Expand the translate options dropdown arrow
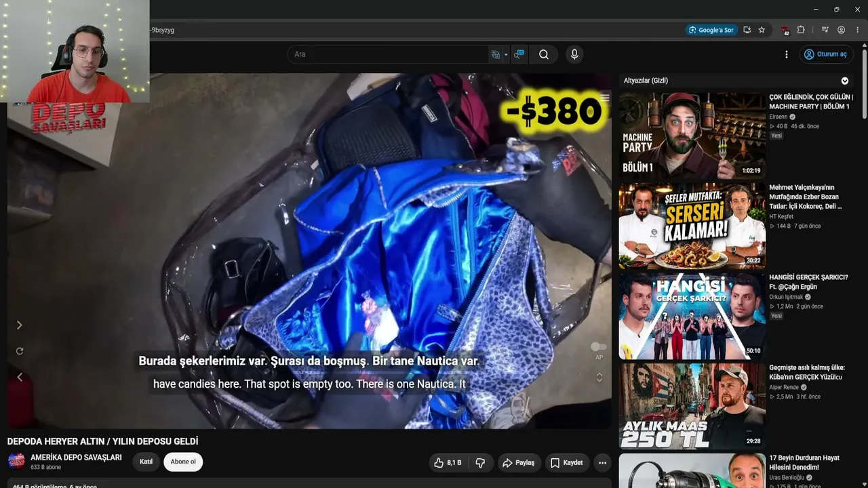Image resolution: width=868 pixels, height=488 pixels. click(506, 55)
